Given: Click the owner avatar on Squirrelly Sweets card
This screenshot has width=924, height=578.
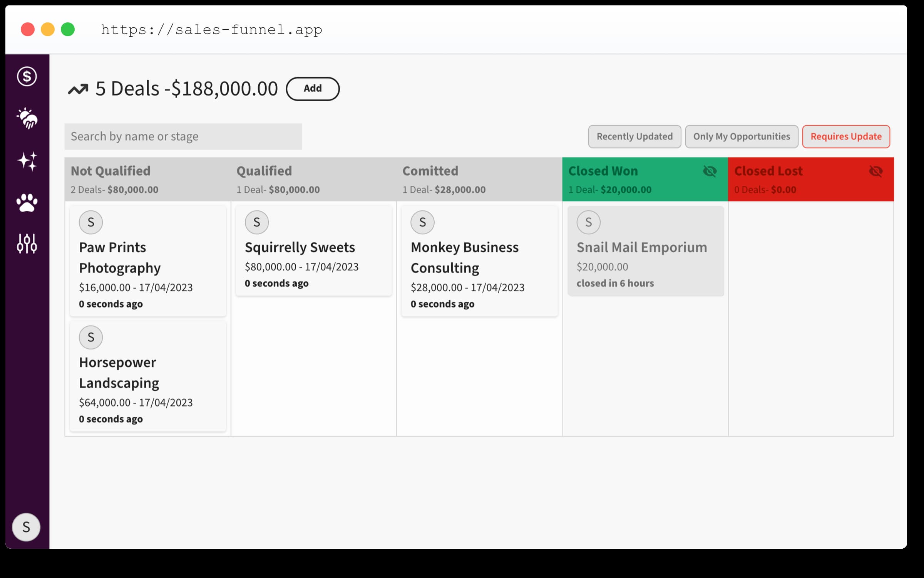Looking at the screenshot, I should click(x=257, y=222).
